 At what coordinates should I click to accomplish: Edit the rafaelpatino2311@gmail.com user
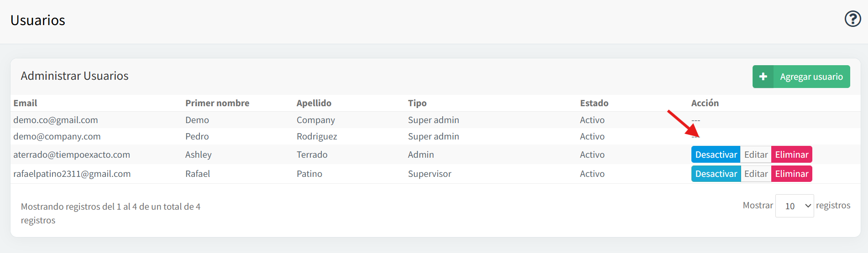click(x=756, y=174)
